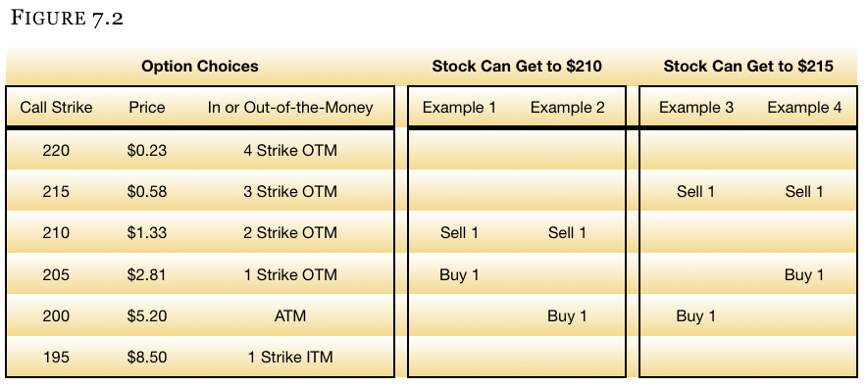Click the Example 1 column header
The width and height of the screenshot is (868, 386).
click(459, 107)
